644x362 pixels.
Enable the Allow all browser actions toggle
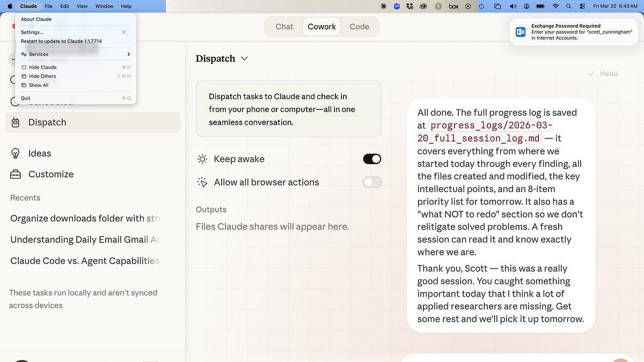372,182
